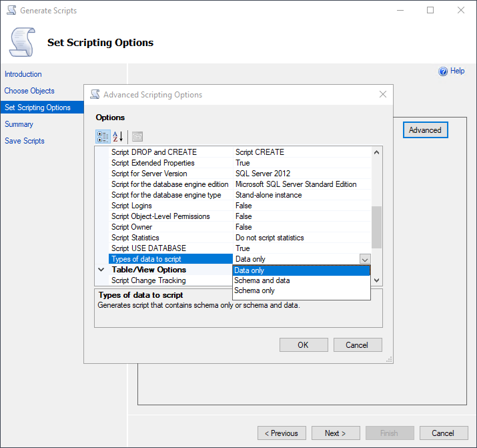477x448 pixels.
Task: Proceed with the Next button
Action: 336,433
